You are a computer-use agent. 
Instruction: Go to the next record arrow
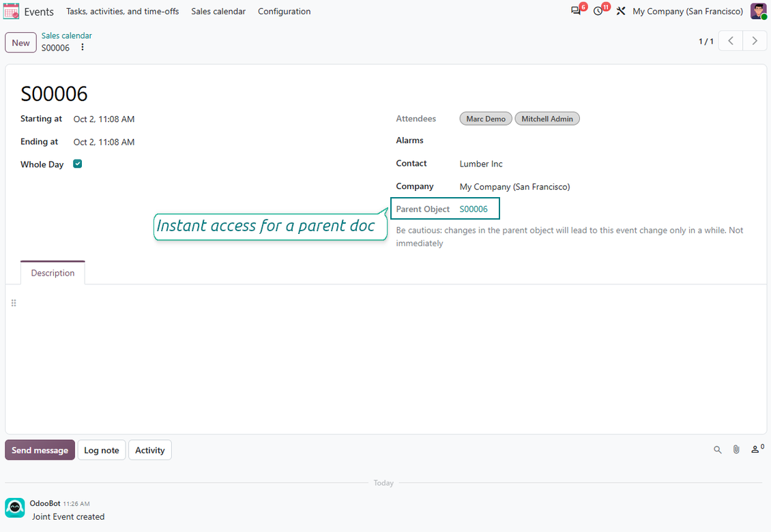tap(755, 41)
